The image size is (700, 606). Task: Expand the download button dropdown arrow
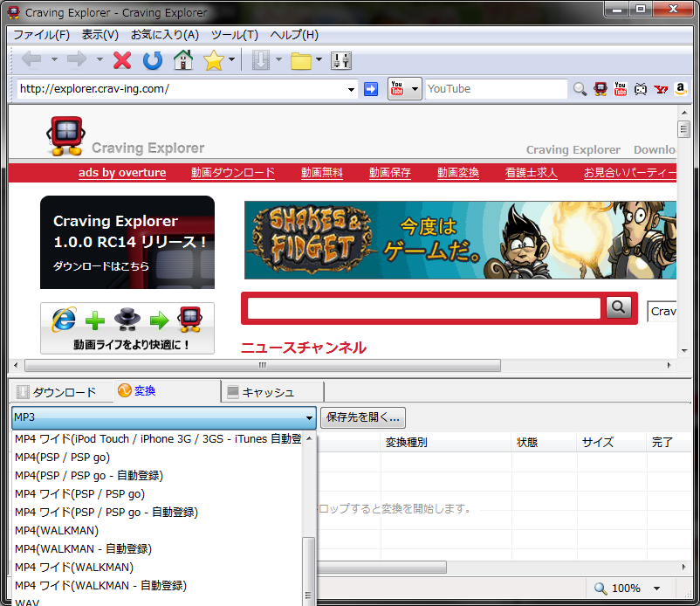point(278,59)
